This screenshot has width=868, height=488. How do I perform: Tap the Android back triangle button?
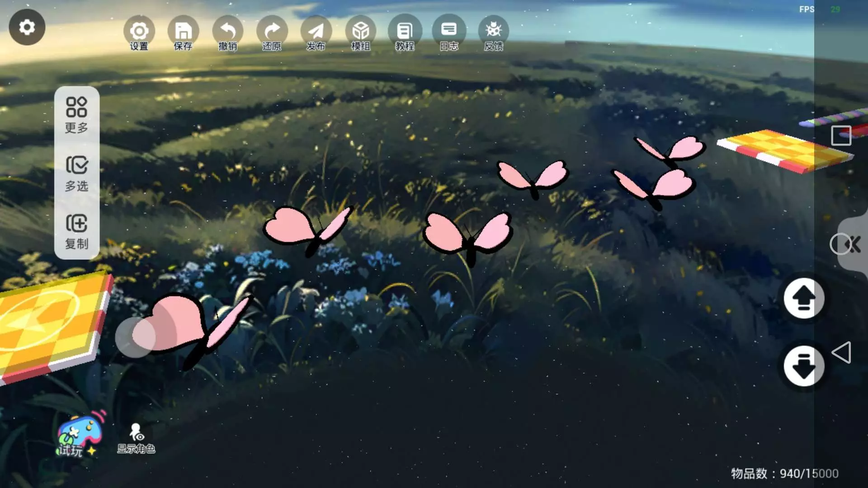click(841, 352)
